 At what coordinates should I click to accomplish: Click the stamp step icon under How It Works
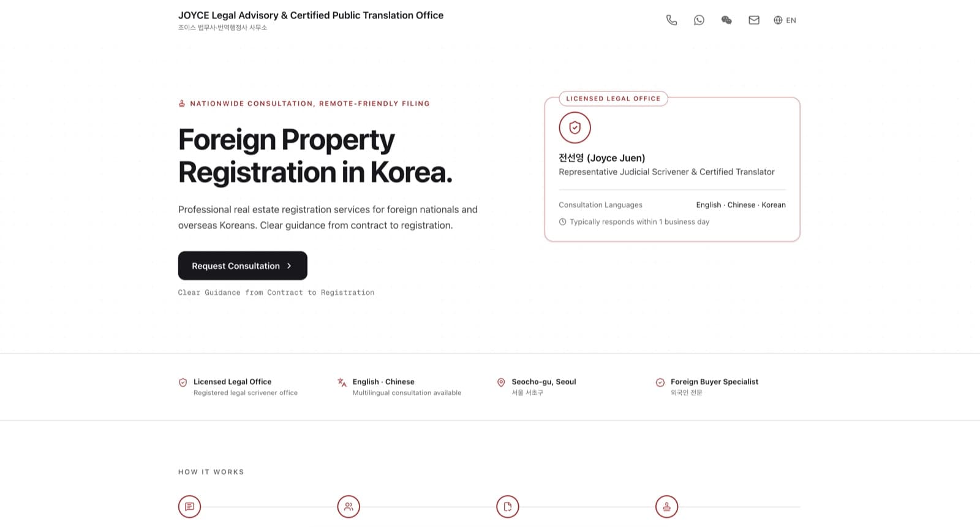(666, 507)
